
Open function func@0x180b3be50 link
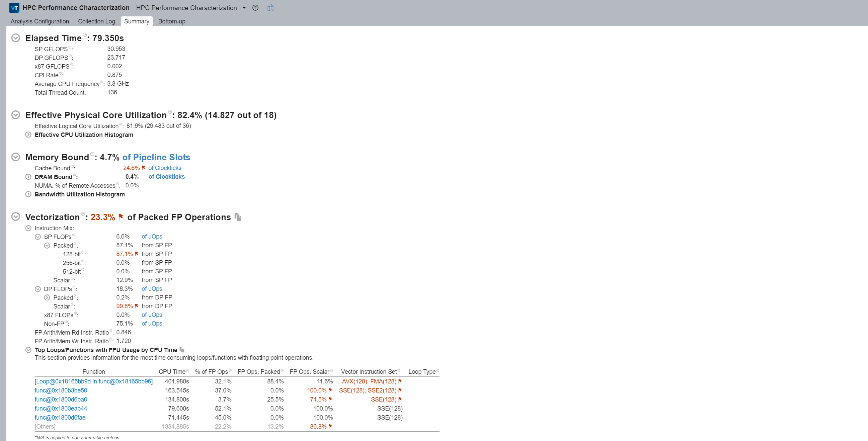pos(61,390)
